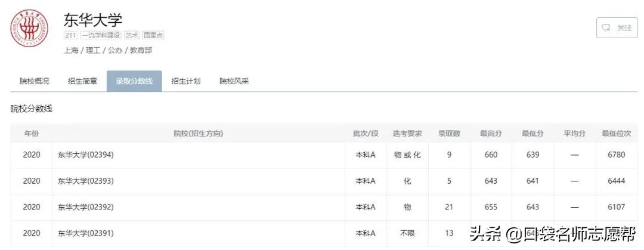The image size is (644, 250).
Task: Click the 院校分数线 heading
Action: 32,109
